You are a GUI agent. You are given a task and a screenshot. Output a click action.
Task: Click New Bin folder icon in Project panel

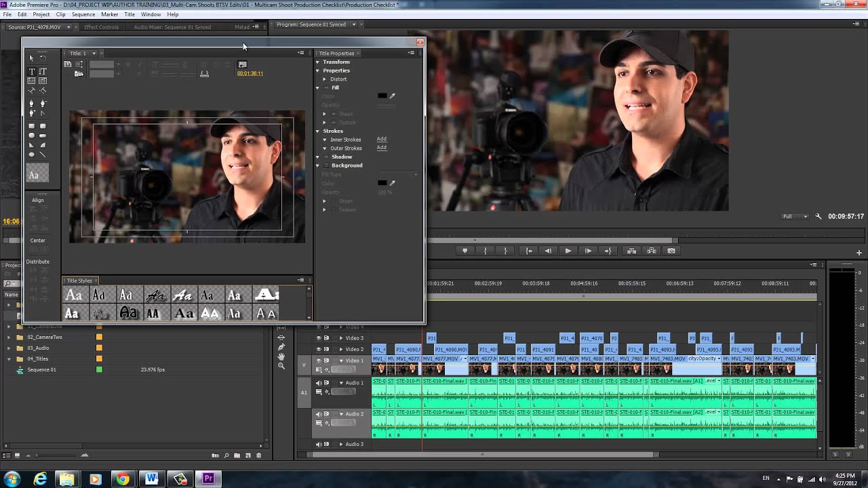coord(237,455)
